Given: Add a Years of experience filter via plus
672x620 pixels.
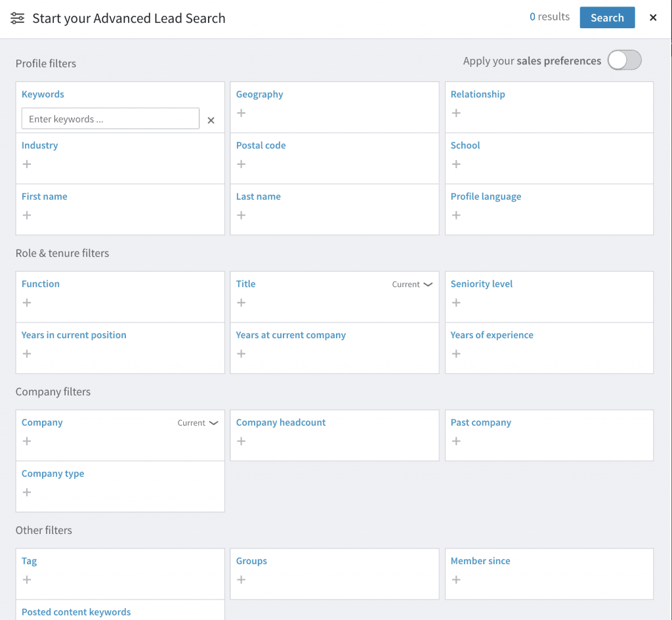Looking at the screenshot, I should click(x=456, y=354).
